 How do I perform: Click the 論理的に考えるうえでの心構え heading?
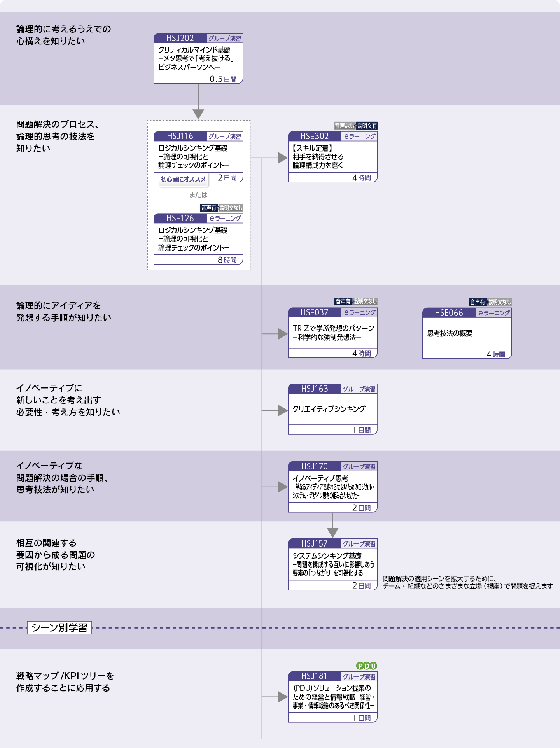tap(64, 35)
